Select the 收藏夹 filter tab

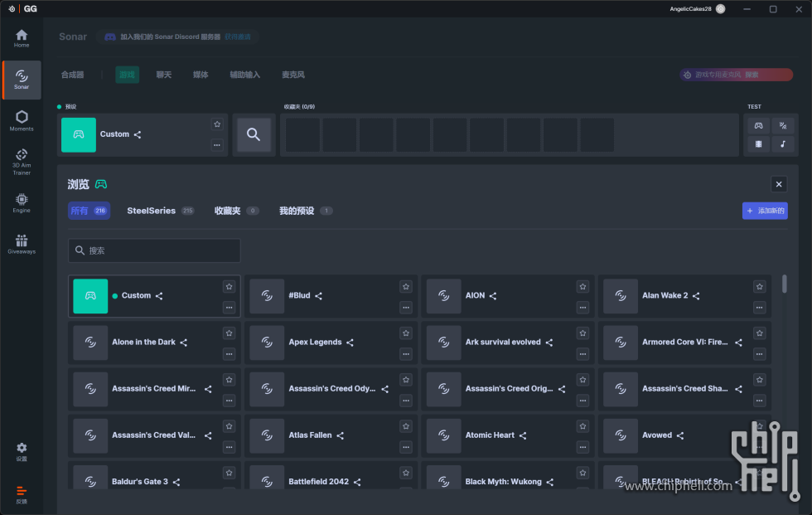236,211
